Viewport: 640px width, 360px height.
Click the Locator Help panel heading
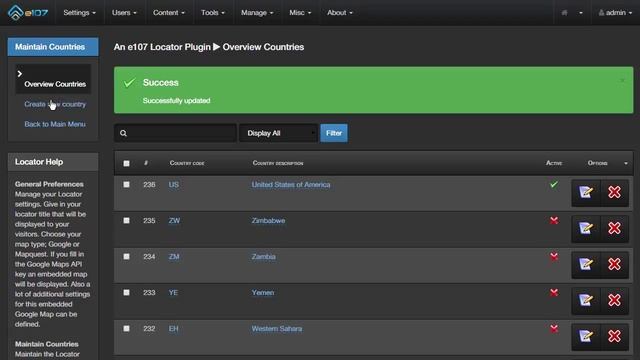tap(53, 162)
